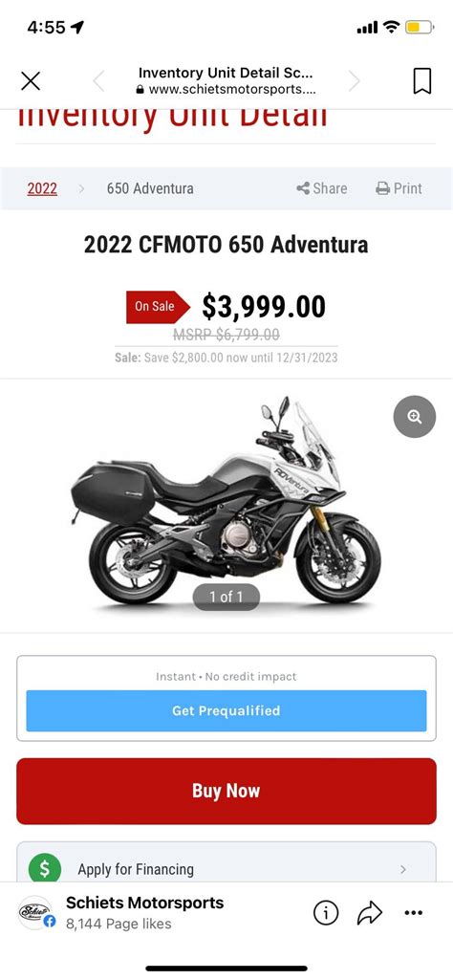Select the 650 Adventura breadcrumb
The height and width of the screenshot is (980, 453).
[x=150, y=188]
